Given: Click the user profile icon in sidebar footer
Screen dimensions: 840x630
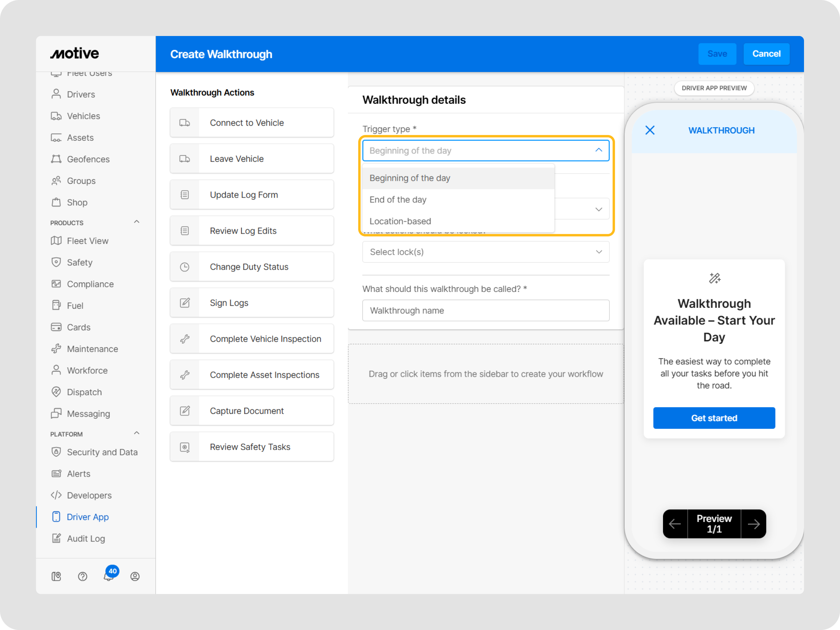Looking at the screenshot, I should coord(135,577).
